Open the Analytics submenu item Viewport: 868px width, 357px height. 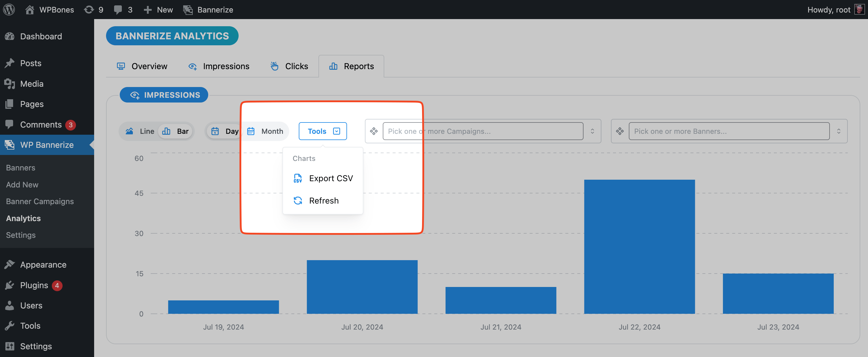[23, 218]
